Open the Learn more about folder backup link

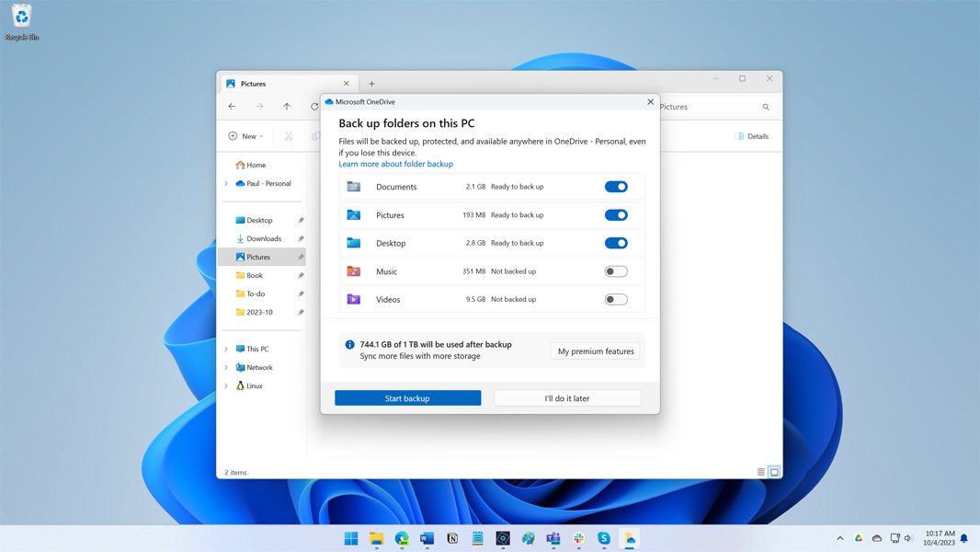(x=395, y=163)
